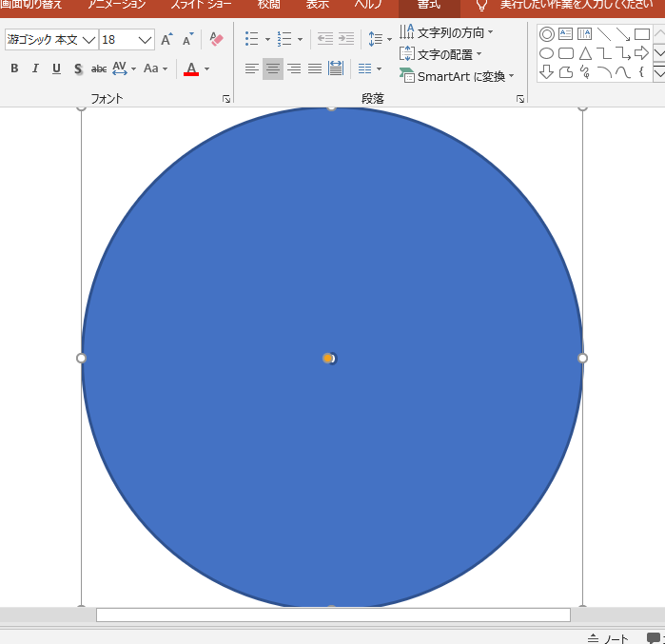
Task: Open the 校閲 ribbon tab
Action: [269, 5]
